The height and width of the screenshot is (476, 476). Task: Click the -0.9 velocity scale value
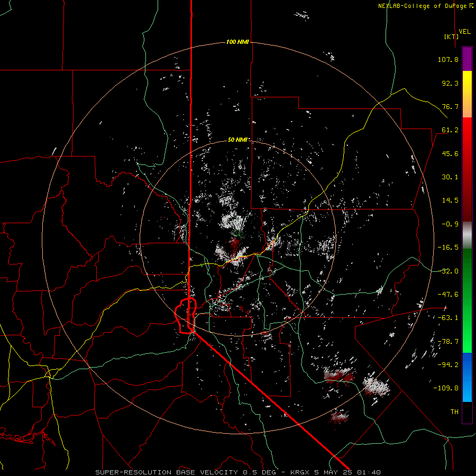coord(450,224)
